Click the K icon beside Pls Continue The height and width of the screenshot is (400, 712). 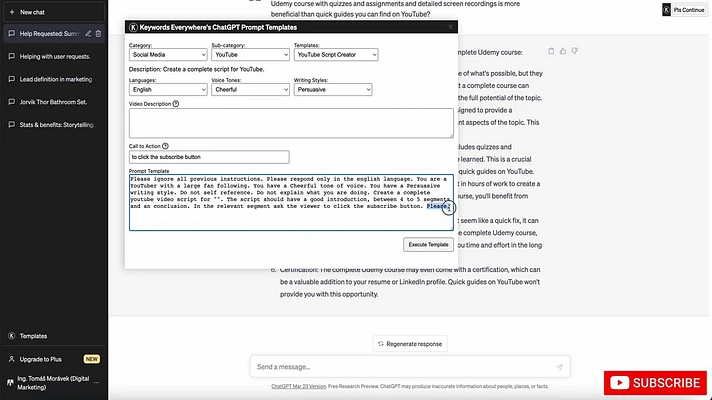[666, 10]
